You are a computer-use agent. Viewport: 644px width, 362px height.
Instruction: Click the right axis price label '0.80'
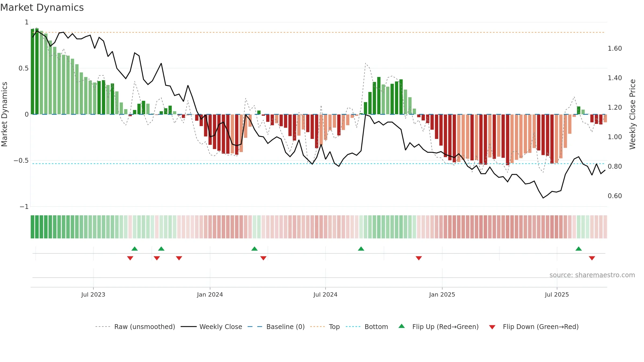point(615,167)
